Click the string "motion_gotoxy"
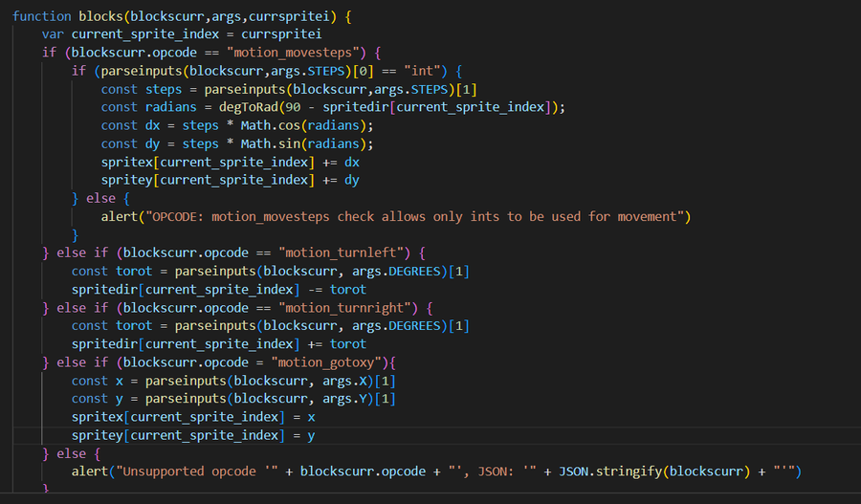Screen dimensions: 861x504 coord(326,362)
